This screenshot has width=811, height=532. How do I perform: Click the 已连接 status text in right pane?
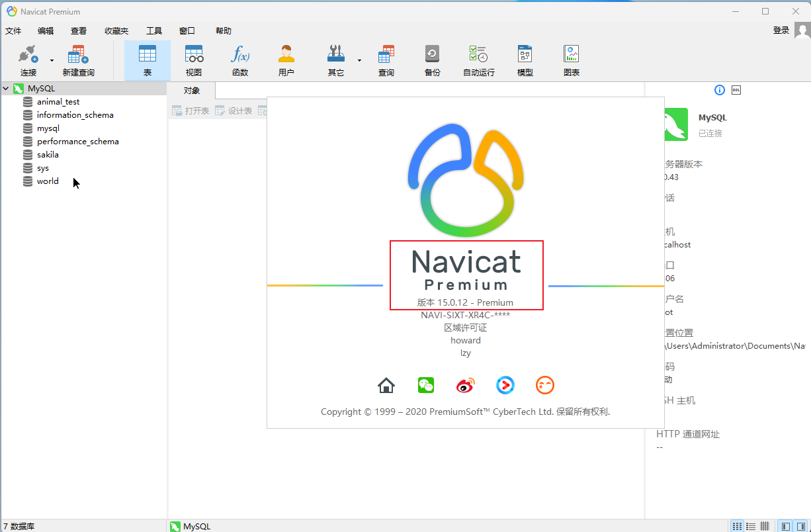tap(710, 133)
